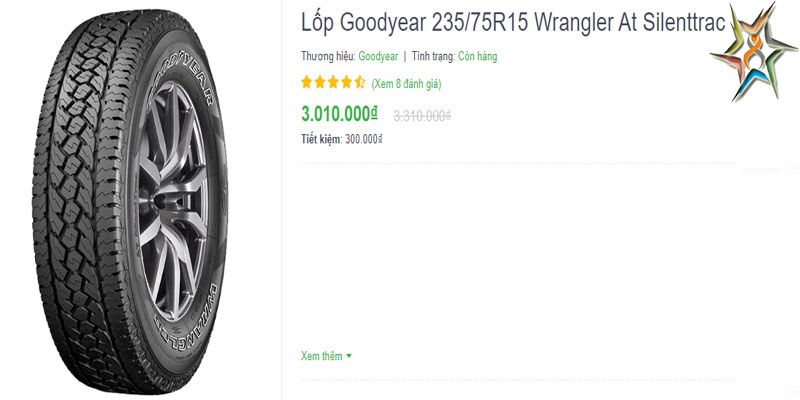The image size is (800, 400).
Task: Select the half-filled fifth rating star
Action: (x=359, y=82)
